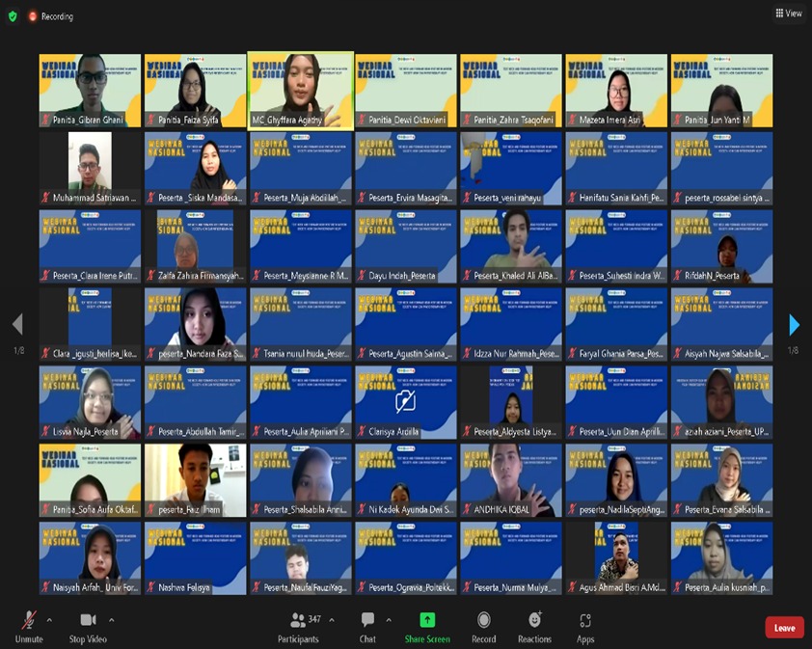This screenshot has width=812, height=649.
Task: Open the meeting encryption shield info
Action: (x=13, y=16)
